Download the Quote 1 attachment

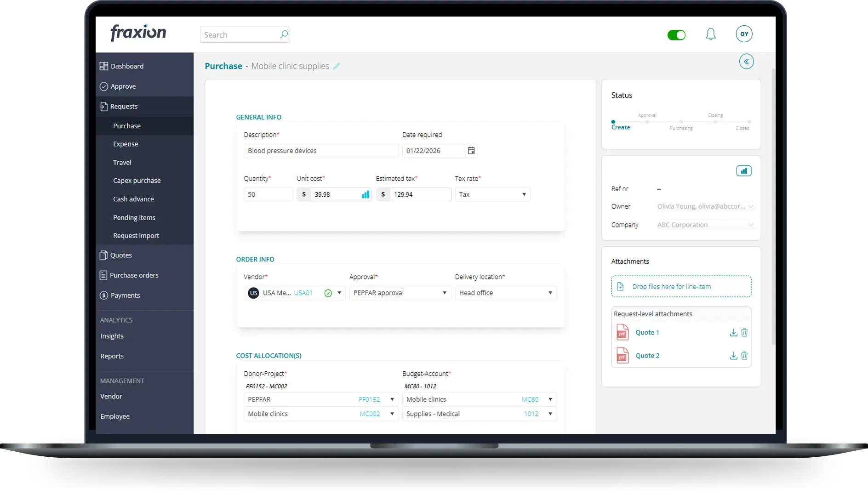coord(733,332)
